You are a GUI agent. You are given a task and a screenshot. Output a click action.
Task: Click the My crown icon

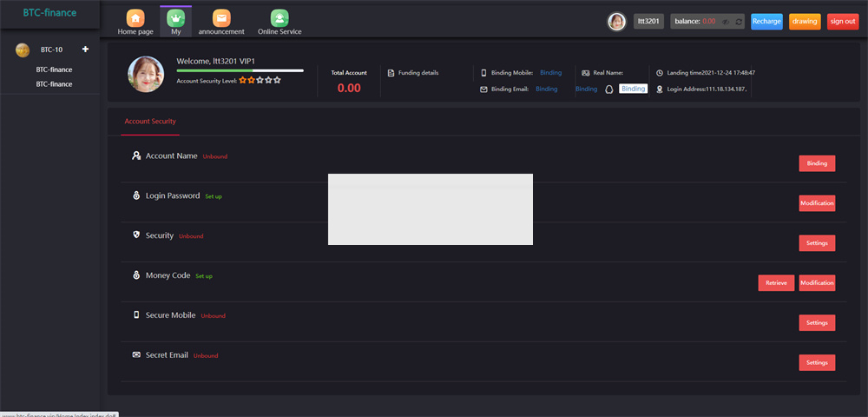[176, 18]
